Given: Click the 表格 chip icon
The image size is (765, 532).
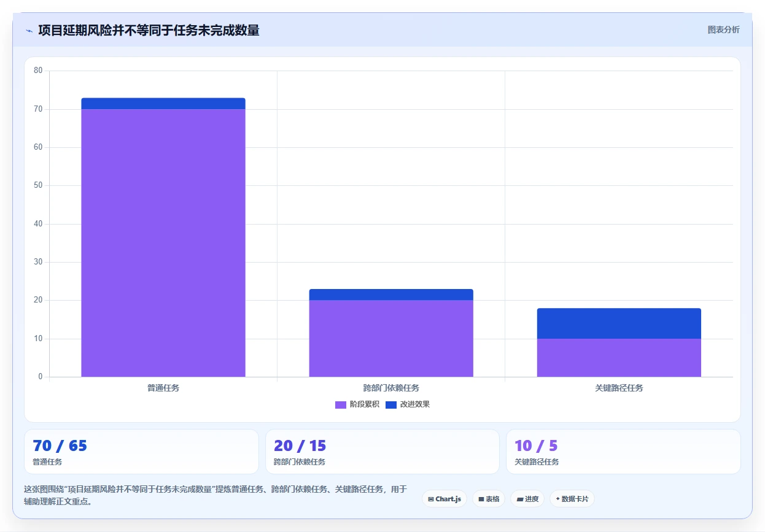Looking at the screenshot, I should pos(481,499).
